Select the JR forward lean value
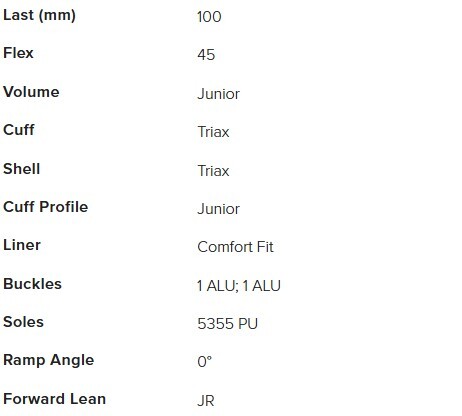The height and width of the screenshot is (416, 462). [206, 401]
